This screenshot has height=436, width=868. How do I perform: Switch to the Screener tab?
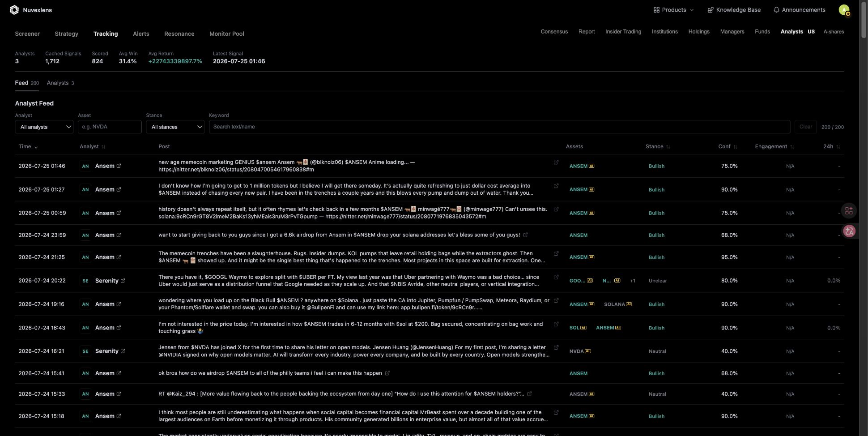tap(27, 34)
